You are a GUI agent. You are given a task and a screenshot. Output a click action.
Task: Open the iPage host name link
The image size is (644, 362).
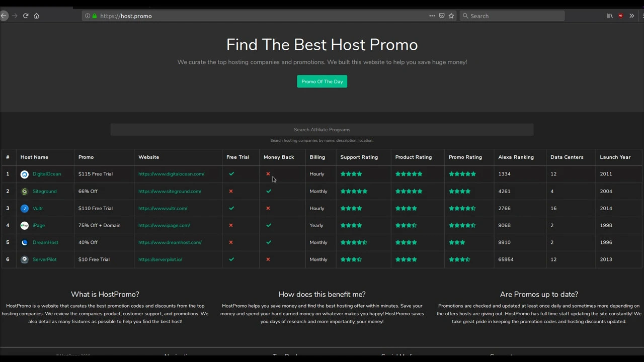click(x=39, y=225)
